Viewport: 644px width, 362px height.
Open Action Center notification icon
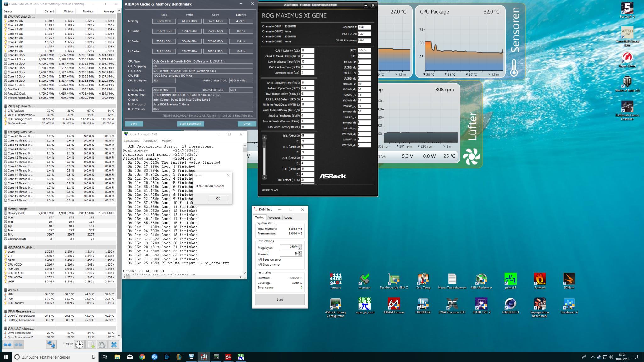click(x=636, y=357)
